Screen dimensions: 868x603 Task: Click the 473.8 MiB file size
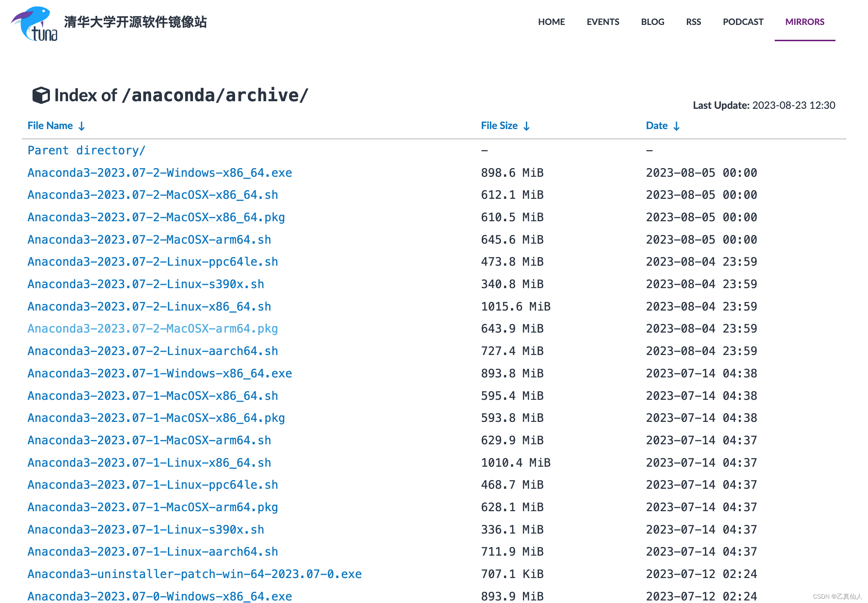[x=512, y=262]
